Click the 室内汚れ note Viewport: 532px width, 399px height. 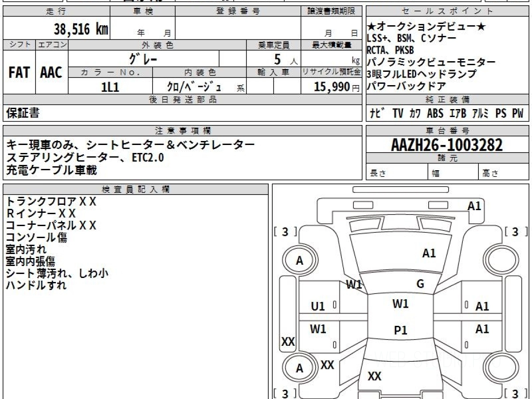click(x=26, y=250)
